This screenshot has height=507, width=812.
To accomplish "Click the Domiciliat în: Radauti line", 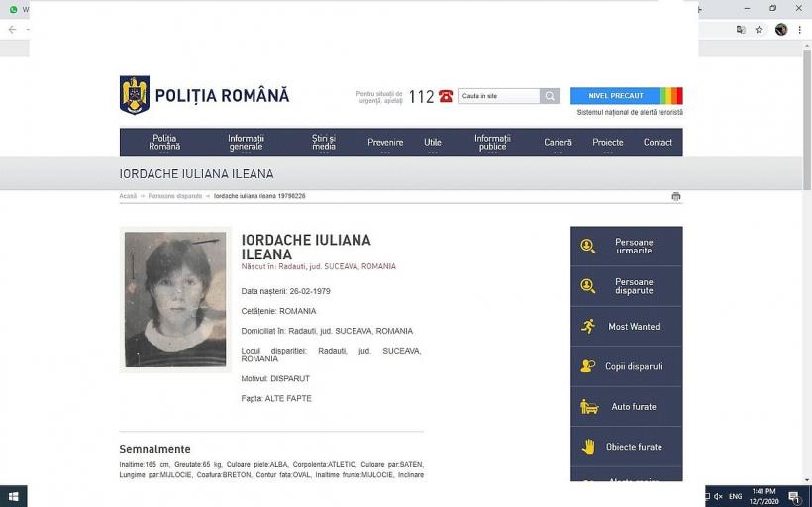I will tap(328, 331).
